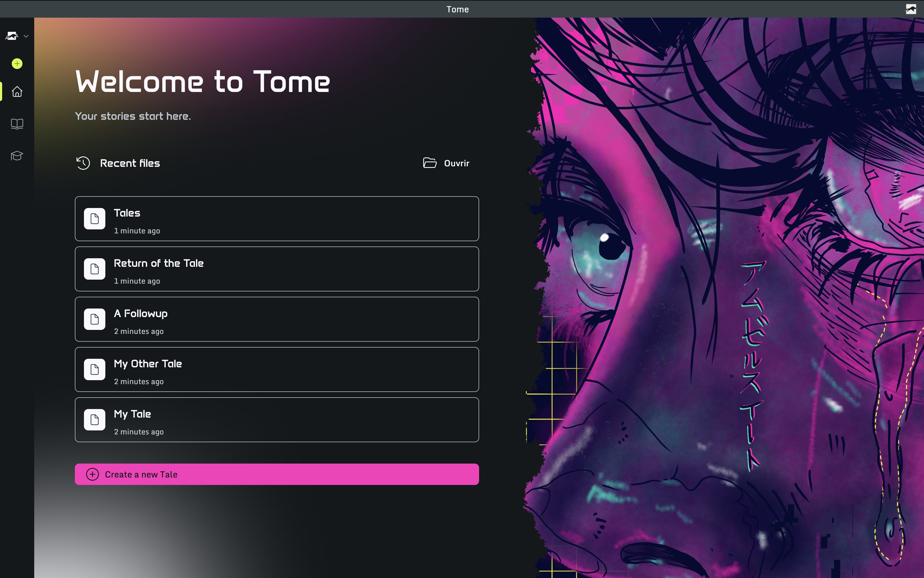Open the graduation cap sidebar icon
924x578 pixels.
[17, 156]
